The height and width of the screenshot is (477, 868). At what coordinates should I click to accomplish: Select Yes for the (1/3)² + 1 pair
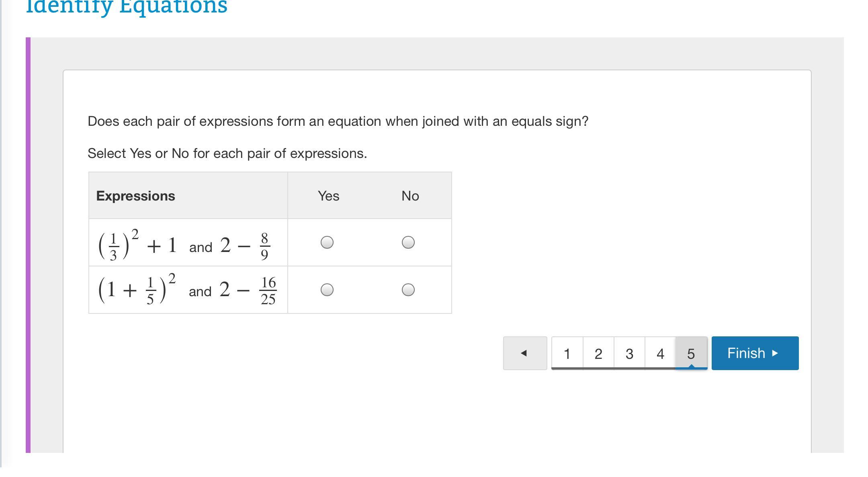[x=327, y=242]
